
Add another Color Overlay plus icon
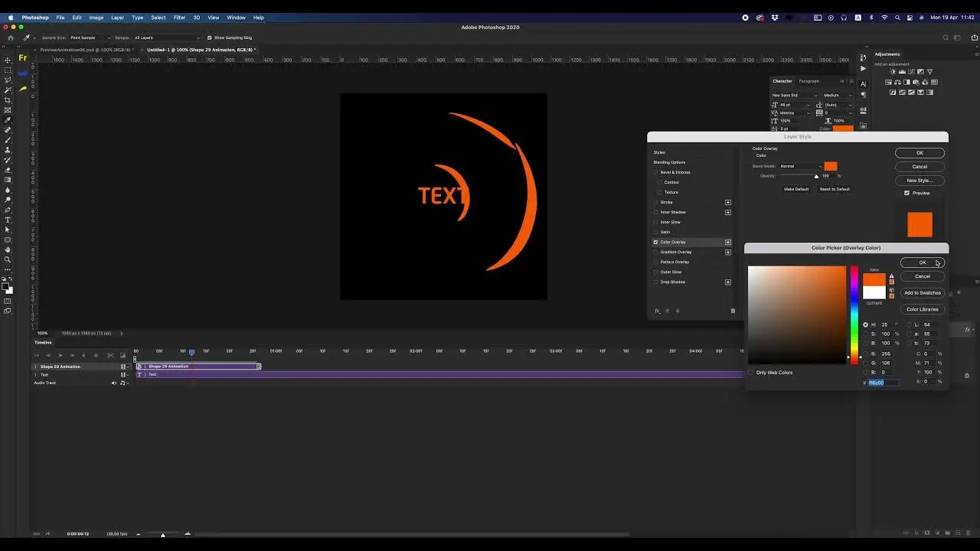[x=728, y=242]
